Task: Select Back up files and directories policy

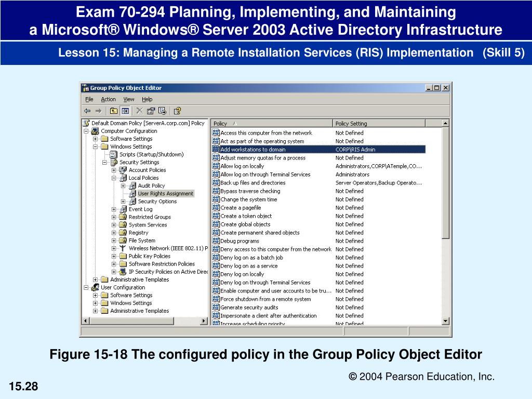Action: (x=318, y=182)
